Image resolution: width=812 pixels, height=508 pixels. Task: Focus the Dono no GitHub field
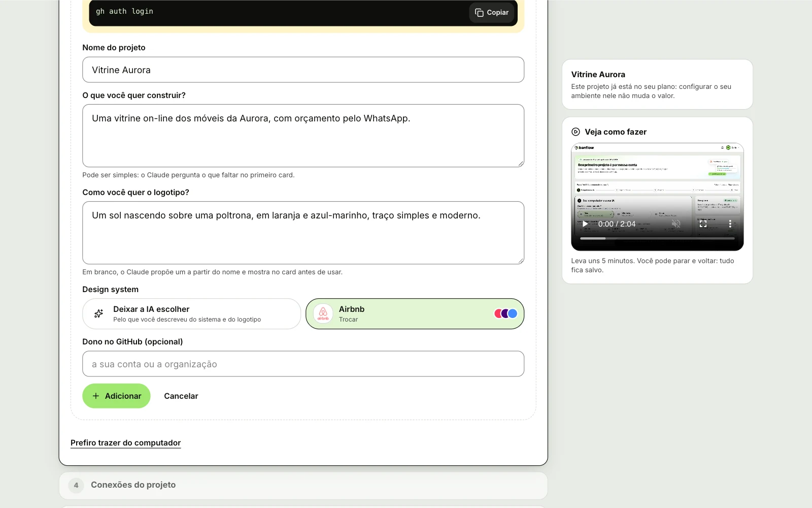[303, 364]
